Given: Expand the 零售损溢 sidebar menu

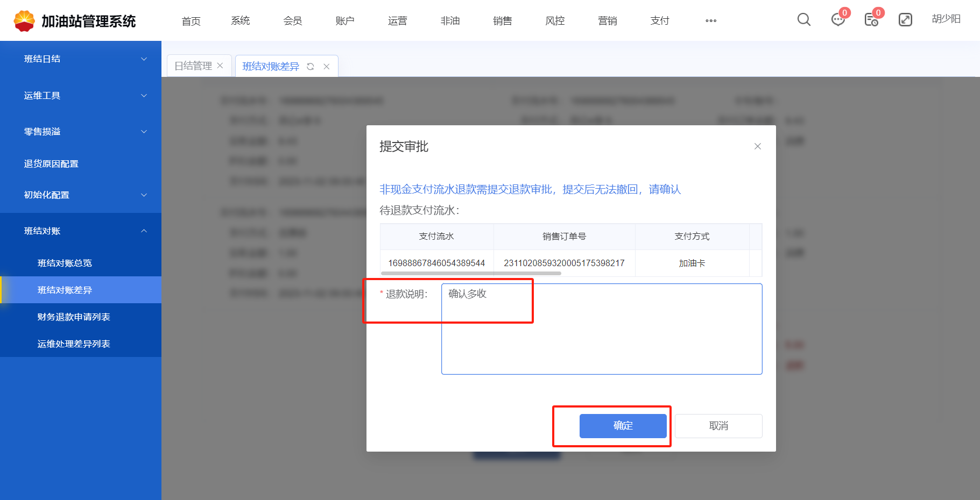Looking at the screenshot, I should point(81,132).
